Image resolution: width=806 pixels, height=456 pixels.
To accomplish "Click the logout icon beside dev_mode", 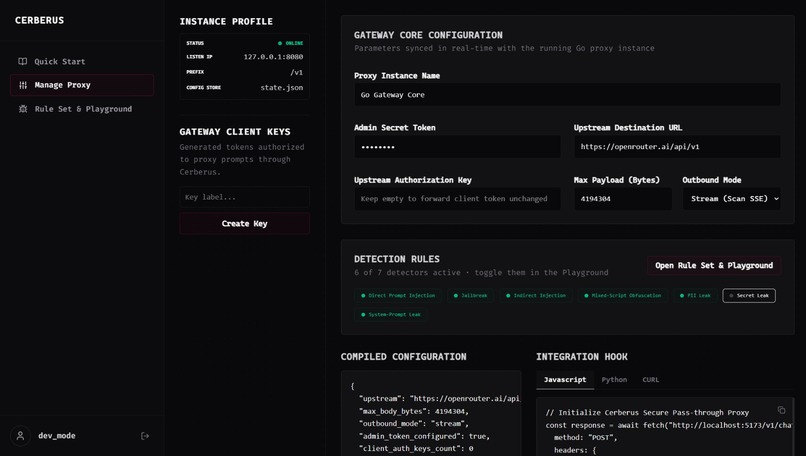I will tap(145, 436).
